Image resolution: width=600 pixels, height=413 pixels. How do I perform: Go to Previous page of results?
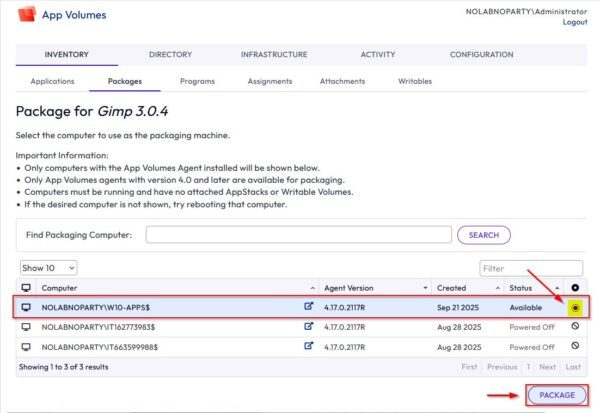click(502, 367)
